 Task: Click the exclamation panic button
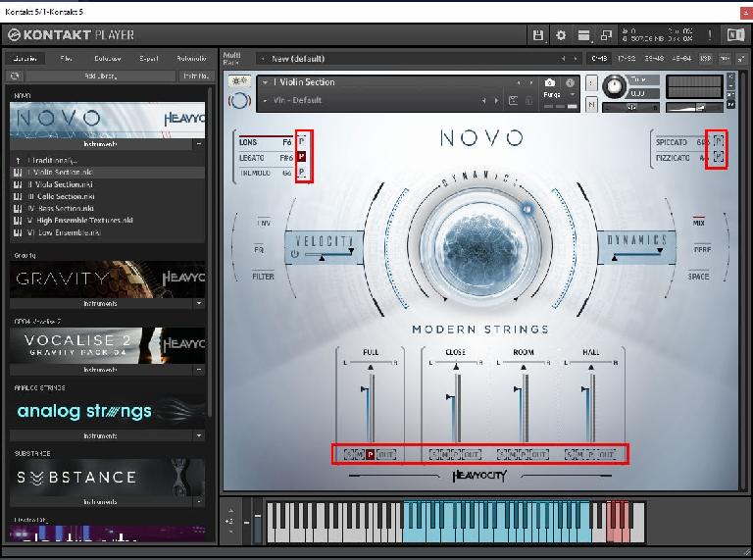[x=709, y=34]
